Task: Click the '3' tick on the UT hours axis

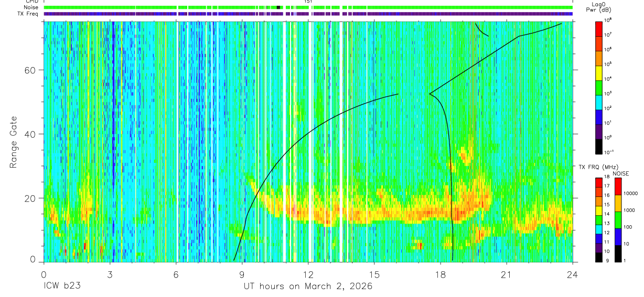Action: (x=110, y=274)
